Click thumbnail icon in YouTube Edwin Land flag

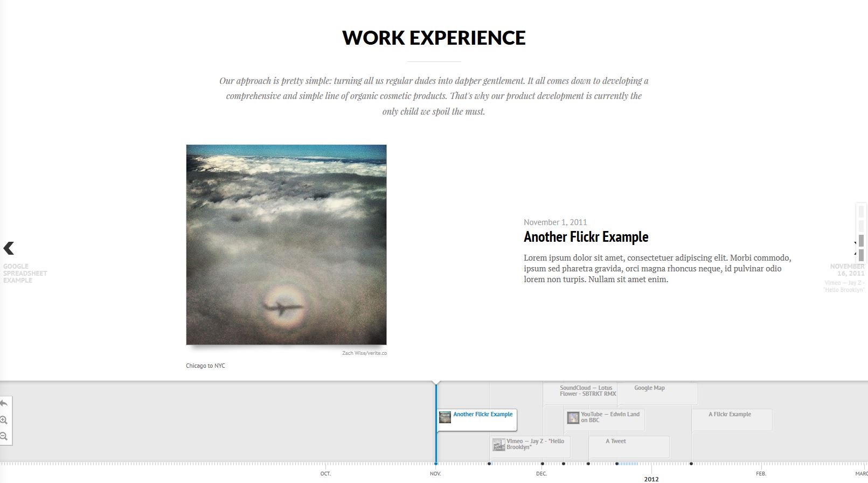pyautogui.click(x=573, y=417)
